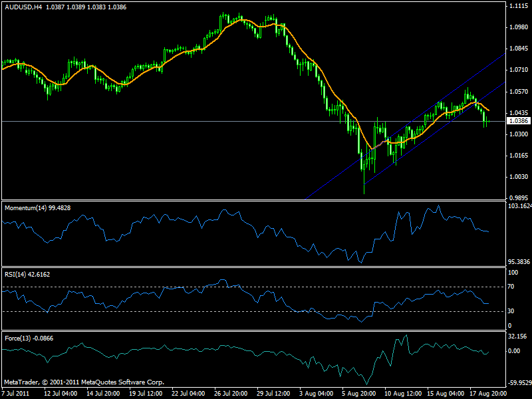532x399 pixels.
Task: Click the 7 Jul 2011 date label
Action: (x=15, y=394)
